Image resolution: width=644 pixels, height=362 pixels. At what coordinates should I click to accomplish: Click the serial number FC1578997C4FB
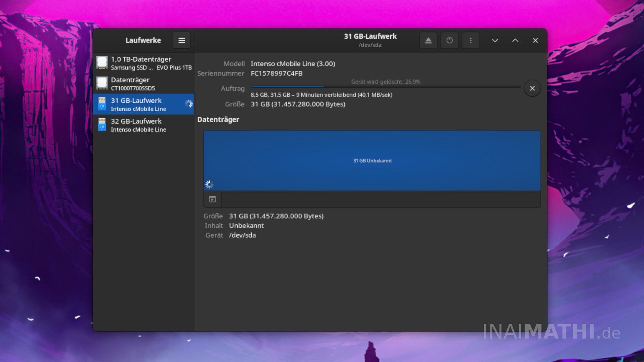[276, 73]
